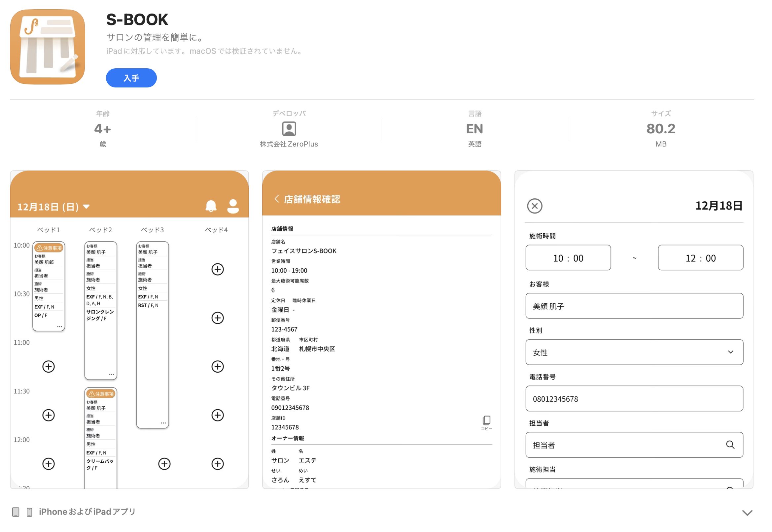The image size is (772, 532).
Task: Click 美顔 肌郎 customer name on ベッド1
Action: 44,262
